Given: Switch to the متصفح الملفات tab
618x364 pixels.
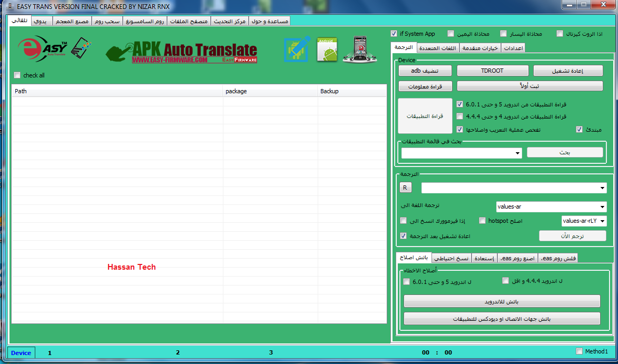Looking at the screenshot, I should coord(189,21).
